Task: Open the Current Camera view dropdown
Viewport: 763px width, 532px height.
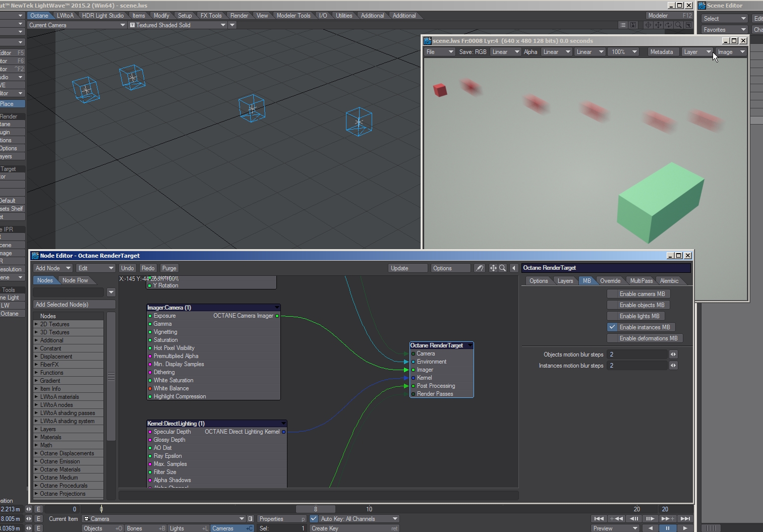Action: 77,25
